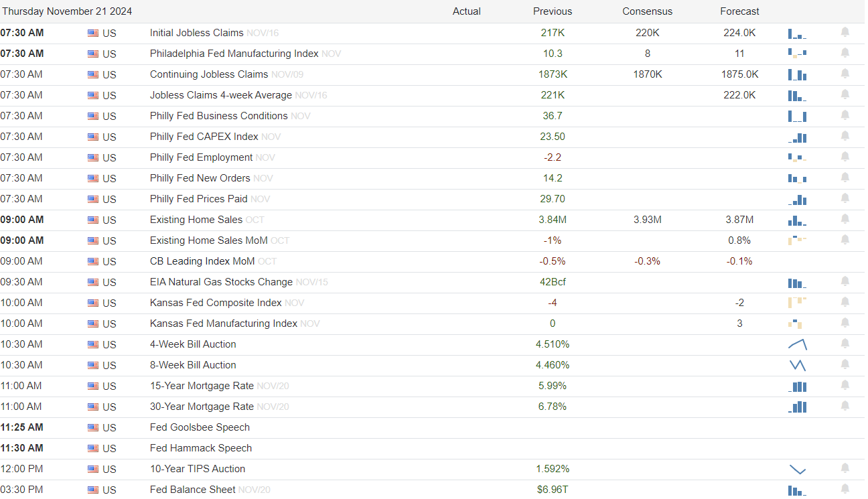Set alert bell for Initial Jobless Claims

tap(845, 32)
